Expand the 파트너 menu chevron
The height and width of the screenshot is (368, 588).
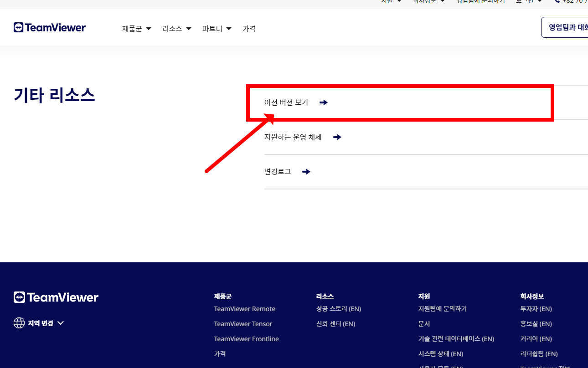[229, 28]
